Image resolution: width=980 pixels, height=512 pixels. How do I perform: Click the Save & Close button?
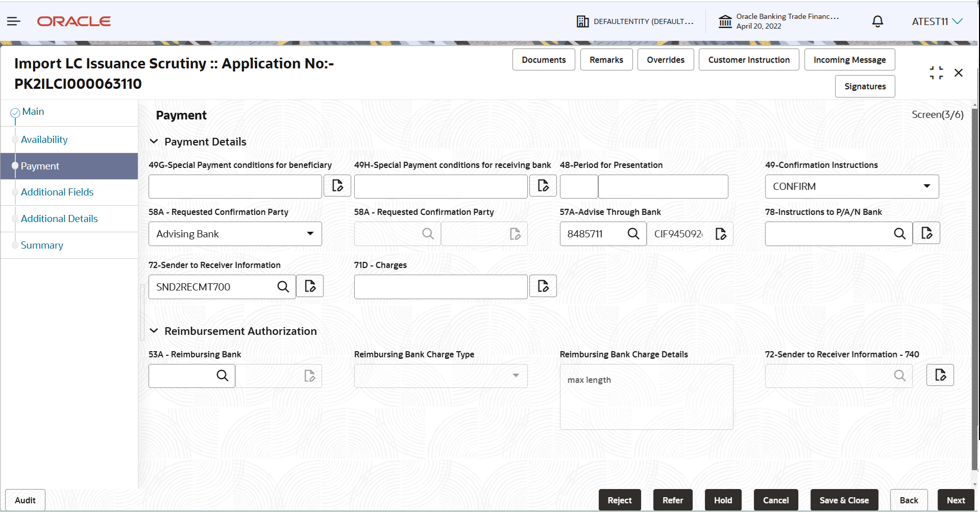tap(844, 500)
